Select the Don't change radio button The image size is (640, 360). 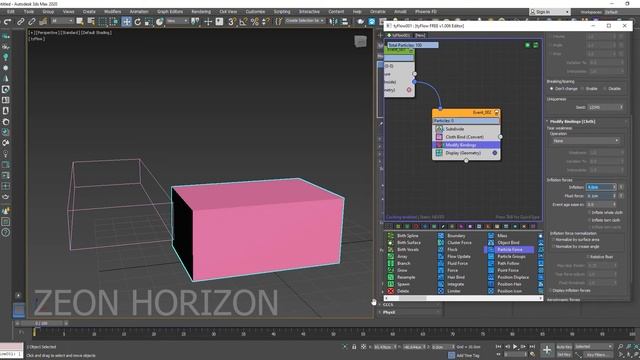551,89
